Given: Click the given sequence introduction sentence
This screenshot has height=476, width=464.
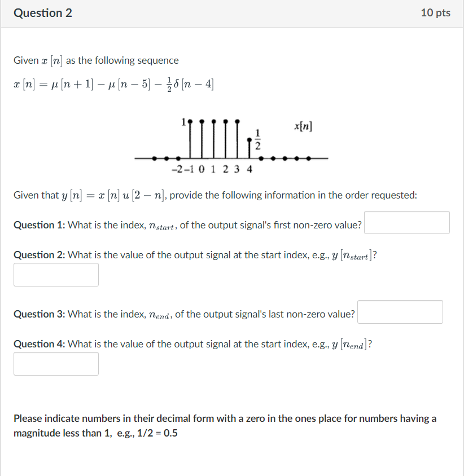Looking at the screenshot, I should pyautogui.click(x=96, y=60).
